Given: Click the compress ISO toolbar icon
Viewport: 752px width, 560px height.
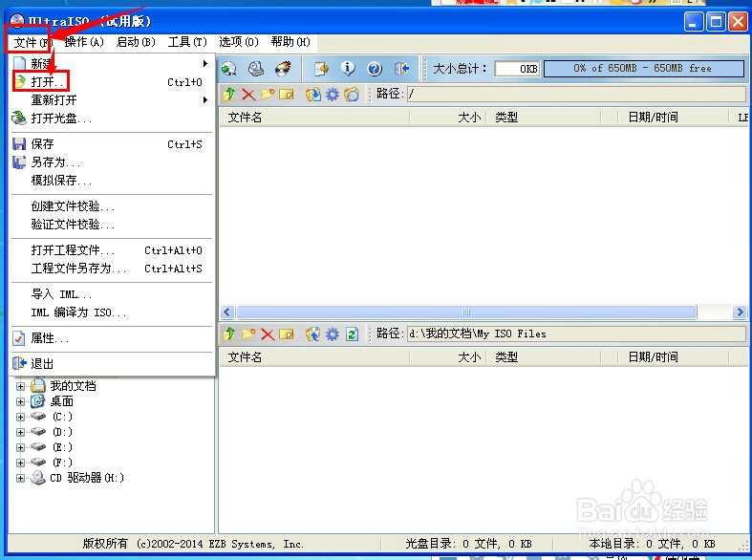Looking at the screenshot, I should tap(321, 69).
